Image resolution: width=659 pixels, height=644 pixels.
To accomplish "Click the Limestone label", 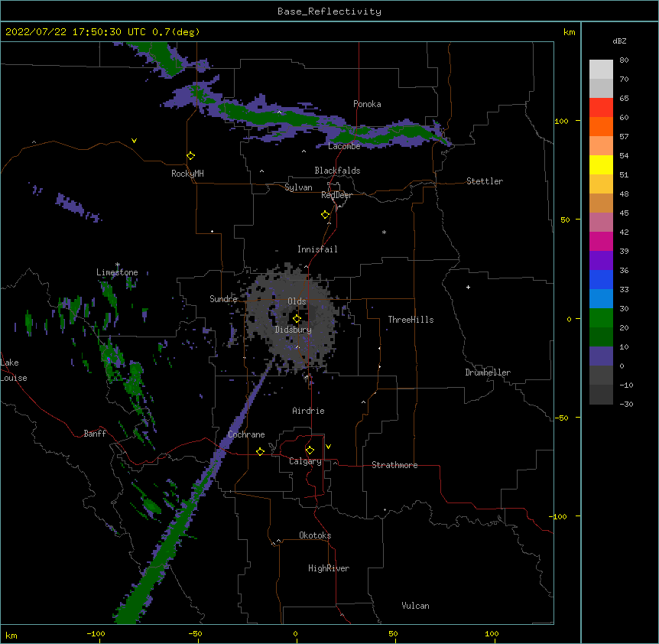I will [x=117, y=272].
